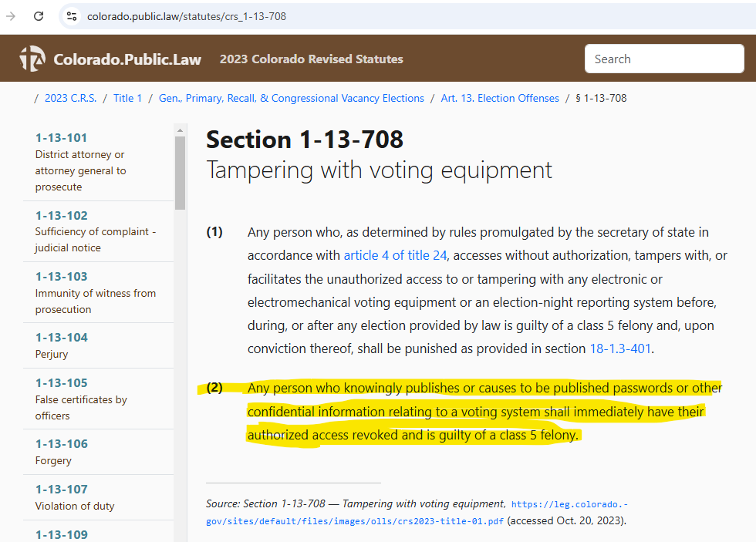Open section 1-13-102 in sidebar
This screenshot has height=542, width=756.
tap(61, 215)
